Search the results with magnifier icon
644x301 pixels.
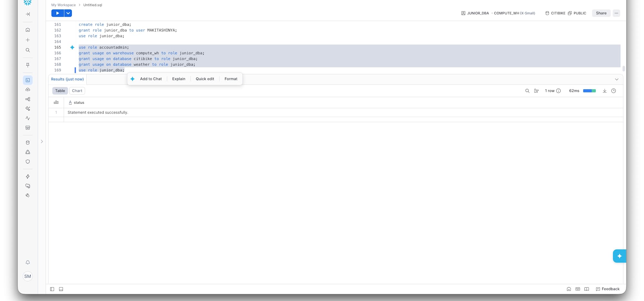pyautogui.click(x=527, y=91)
